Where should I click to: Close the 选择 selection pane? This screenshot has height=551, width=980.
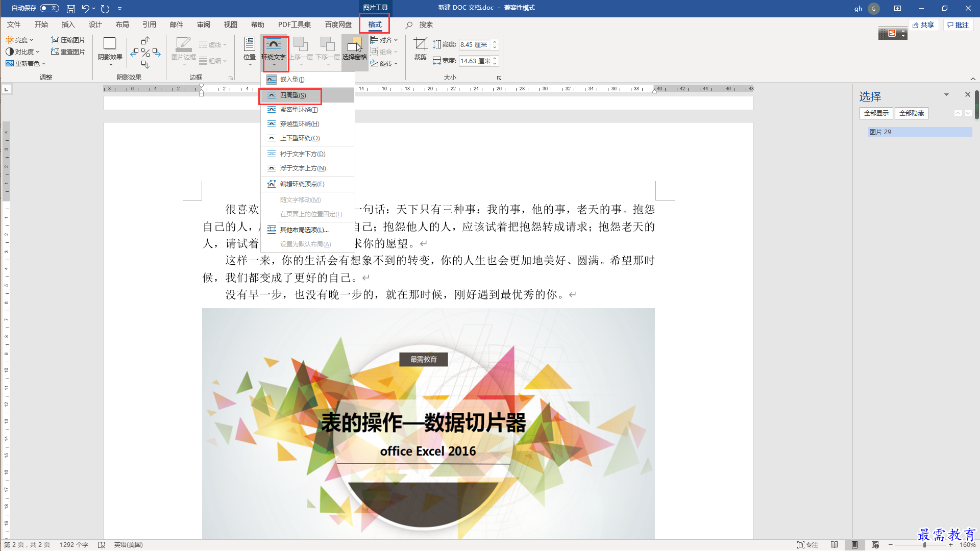967,94
